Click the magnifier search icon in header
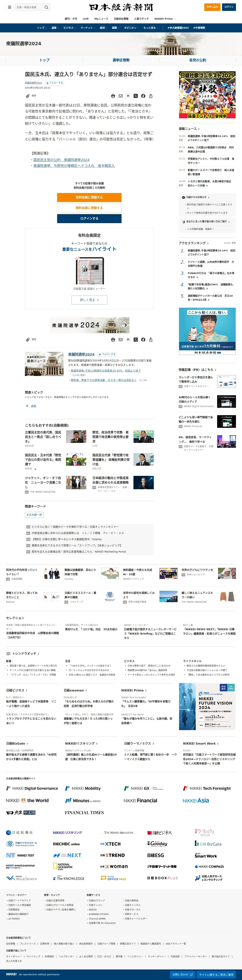Screen dimensions: 242x980 [46, 7]
